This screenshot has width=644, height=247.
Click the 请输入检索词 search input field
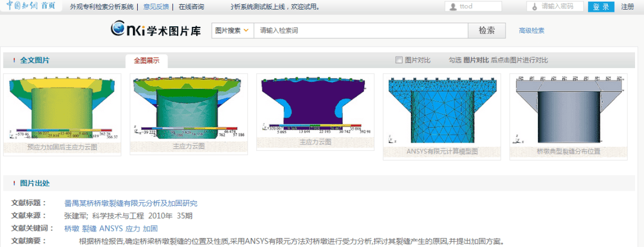(361, 30)
